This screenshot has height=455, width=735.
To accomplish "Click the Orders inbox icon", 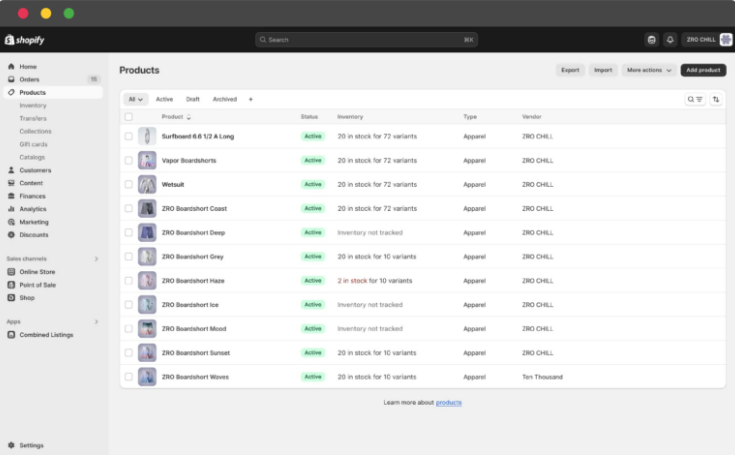I will click(x=11, y=79).
